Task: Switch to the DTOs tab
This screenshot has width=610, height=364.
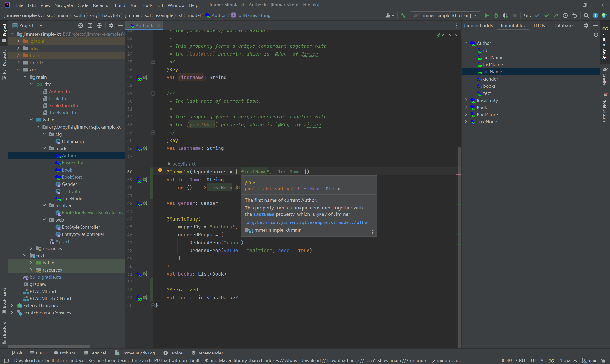Action: click(539, 25)
